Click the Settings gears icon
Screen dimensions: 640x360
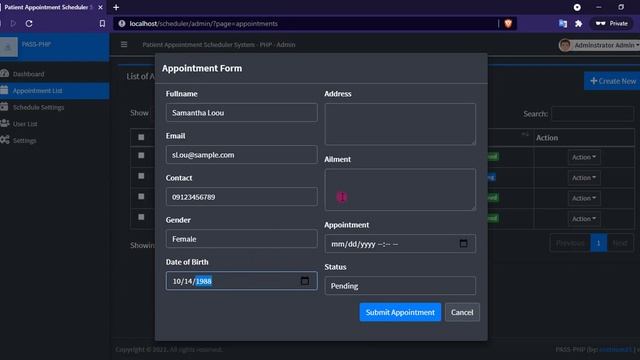[4, 140]
